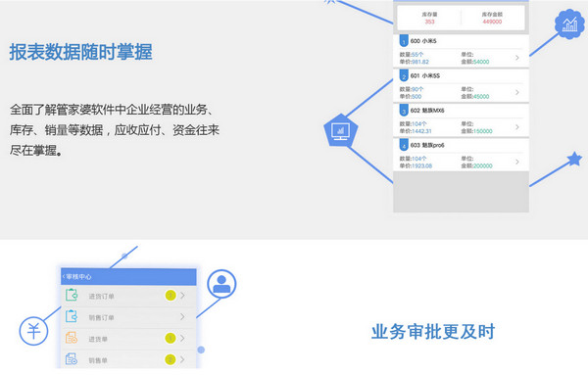This screenshot has width=588, height=375.
Task: Click the back arrow beside 审核中心
Action: click(64, 276)
